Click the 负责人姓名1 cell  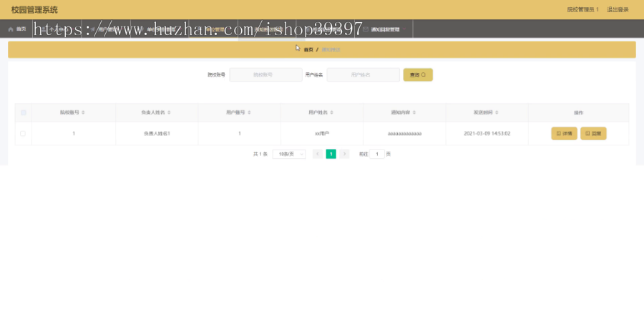(x=157, y=134)
